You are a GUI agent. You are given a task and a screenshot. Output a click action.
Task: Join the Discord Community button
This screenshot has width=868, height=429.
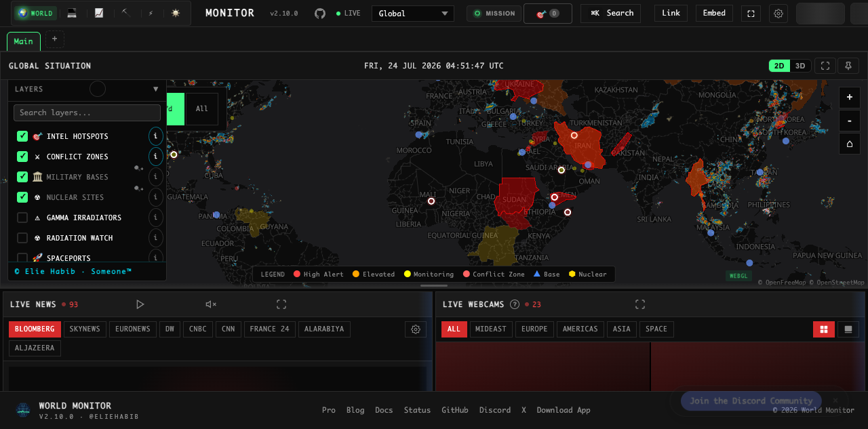click(751, 401)
